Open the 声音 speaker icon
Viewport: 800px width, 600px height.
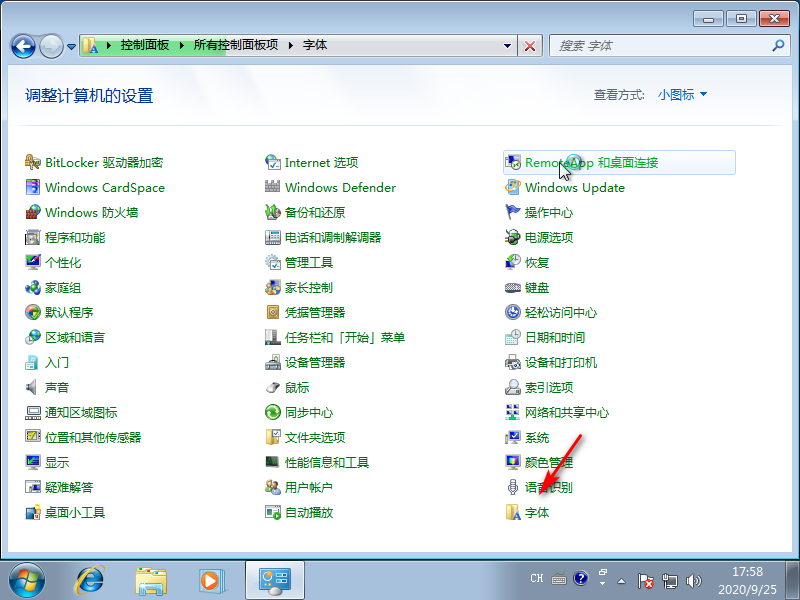coord(33,388)
